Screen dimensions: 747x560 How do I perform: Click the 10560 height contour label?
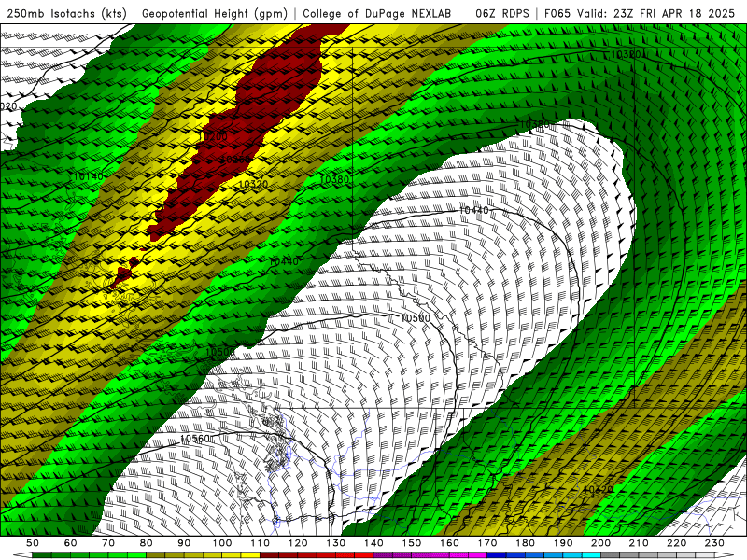pos(195,439)
